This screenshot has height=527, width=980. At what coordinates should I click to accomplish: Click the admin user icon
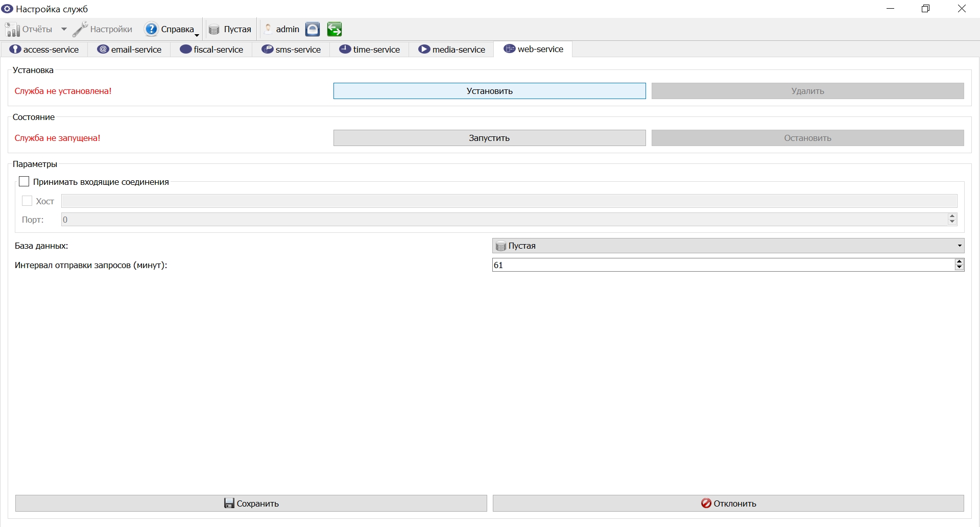[x=268, y=29]
